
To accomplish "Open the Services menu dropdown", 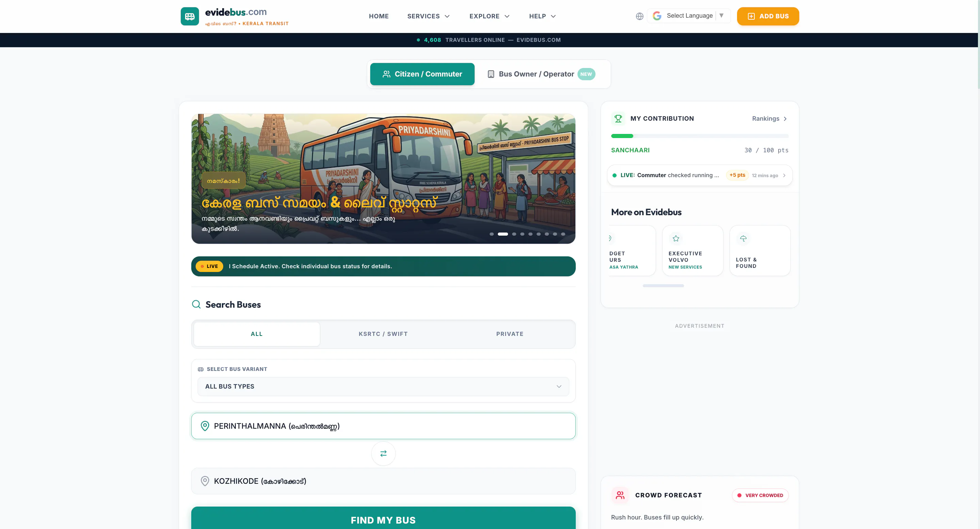I will (x=429, y=16).
